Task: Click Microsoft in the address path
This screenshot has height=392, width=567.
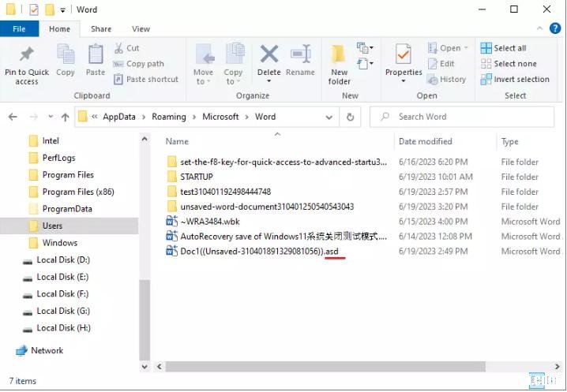Action: click(x=220, y=117)
